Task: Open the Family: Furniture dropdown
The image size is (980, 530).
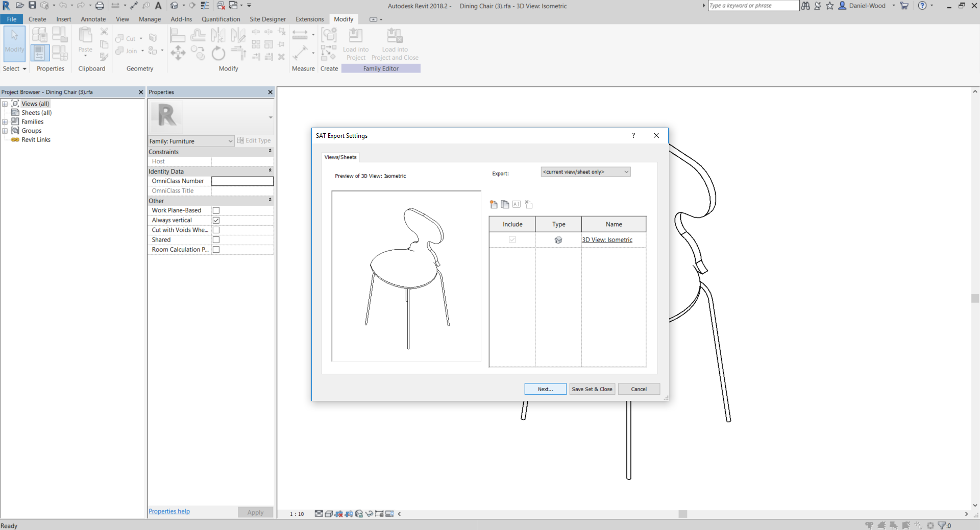Action: point(191,141)
